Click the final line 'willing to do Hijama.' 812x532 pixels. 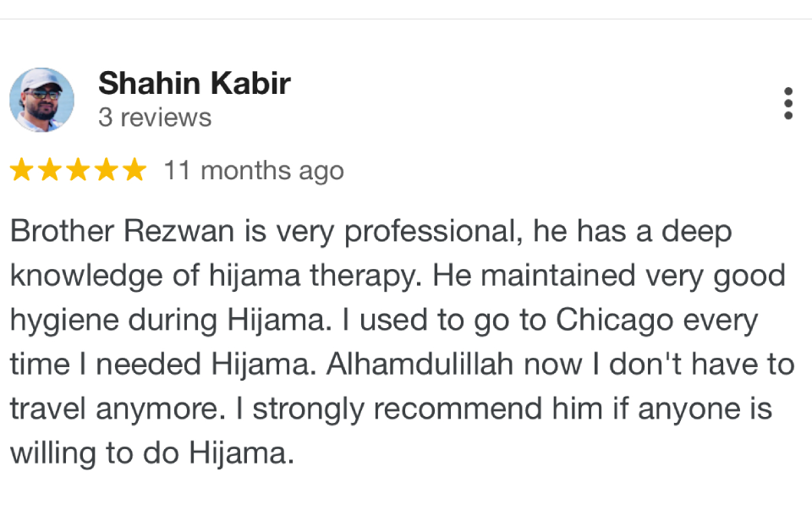(x=152, y=454)
